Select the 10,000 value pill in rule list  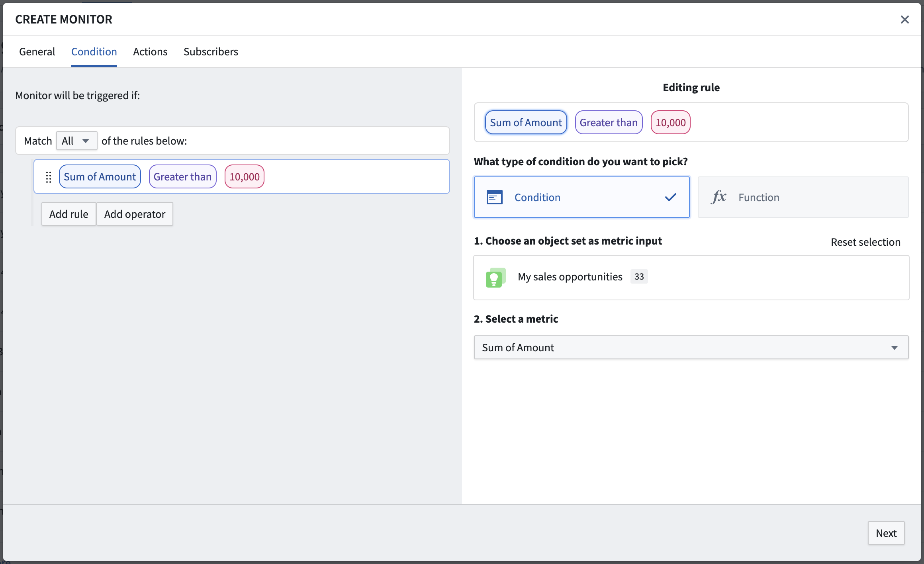[x=245, y=176]
